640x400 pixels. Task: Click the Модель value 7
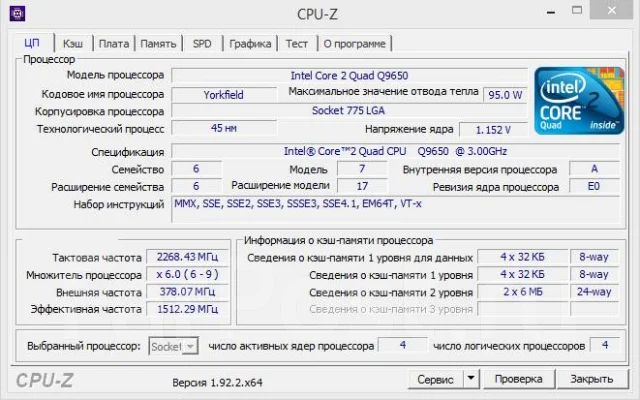(x=362, y=169)
